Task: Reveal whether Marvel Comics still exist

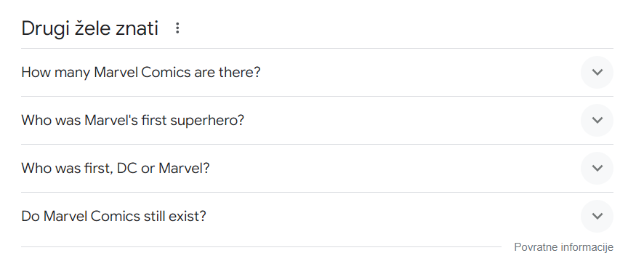Action: (x=317, y=216)
